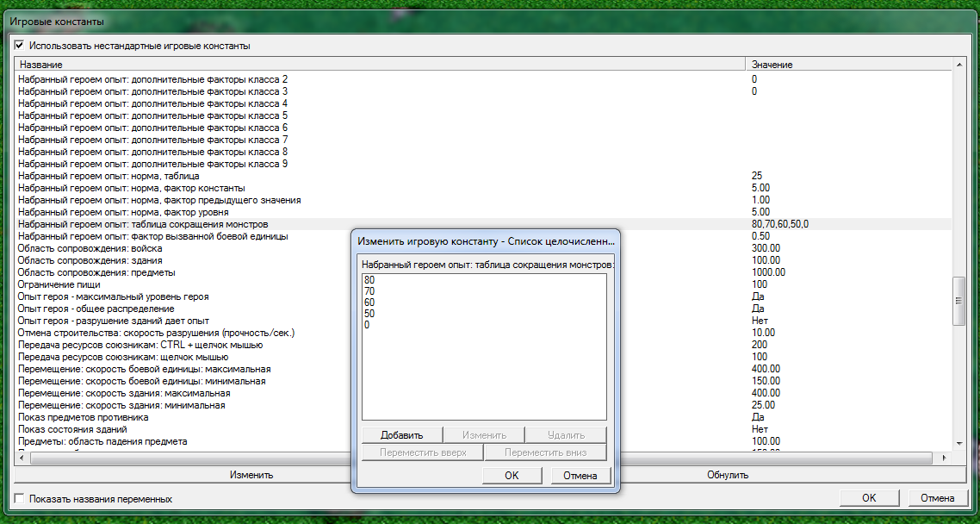Select row 'Опыт героя - максимальный уровень героя'
The width and height of the screenshot is (980, 524).
183,296
